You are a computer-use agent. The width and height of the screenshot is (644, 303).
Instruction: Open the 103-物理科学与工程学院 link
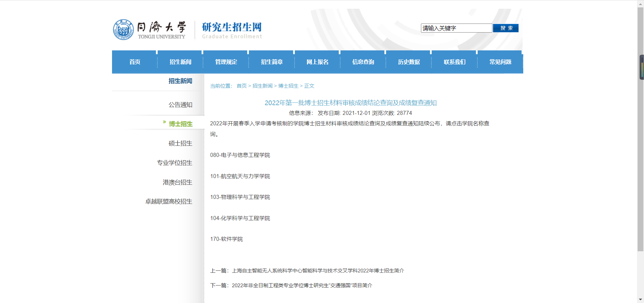coord(240,197)
